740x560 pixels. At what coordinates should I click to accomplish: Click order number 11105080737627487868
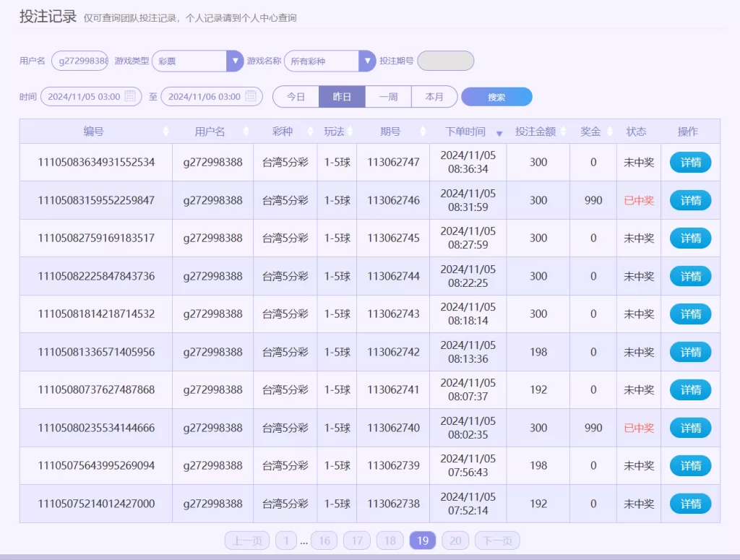click(96, 389)
